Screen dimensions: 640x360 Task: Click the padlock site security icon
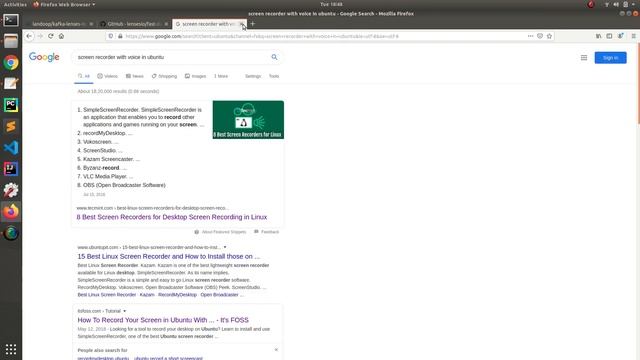tap(120, 36)
